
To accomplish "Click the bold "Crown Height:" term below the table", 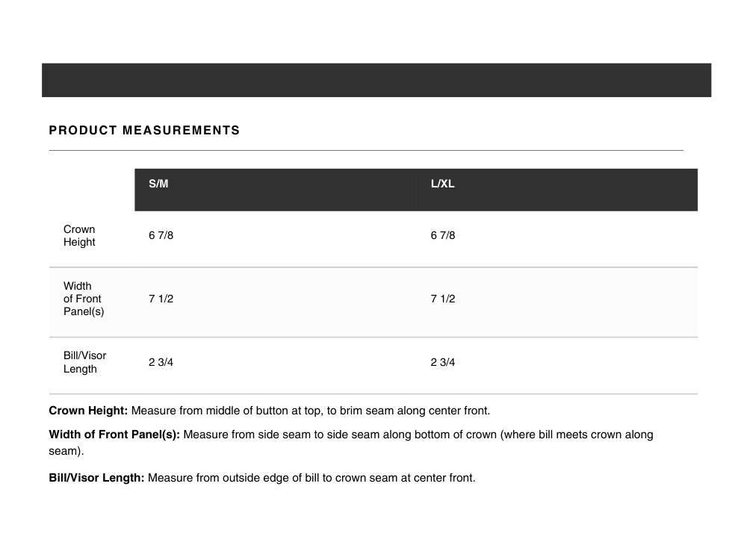I will tap(88, 411).
